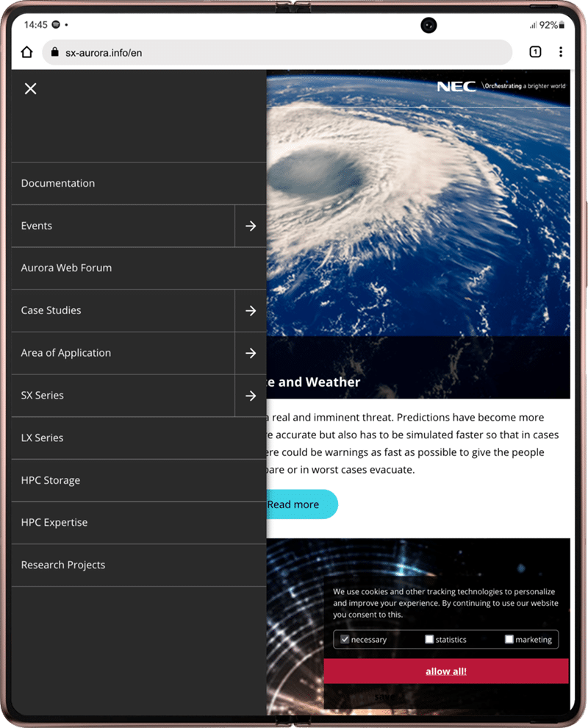Screen dimensions: 588x728
Task: Click the NEC logo
Action: (x=456, y=86)
